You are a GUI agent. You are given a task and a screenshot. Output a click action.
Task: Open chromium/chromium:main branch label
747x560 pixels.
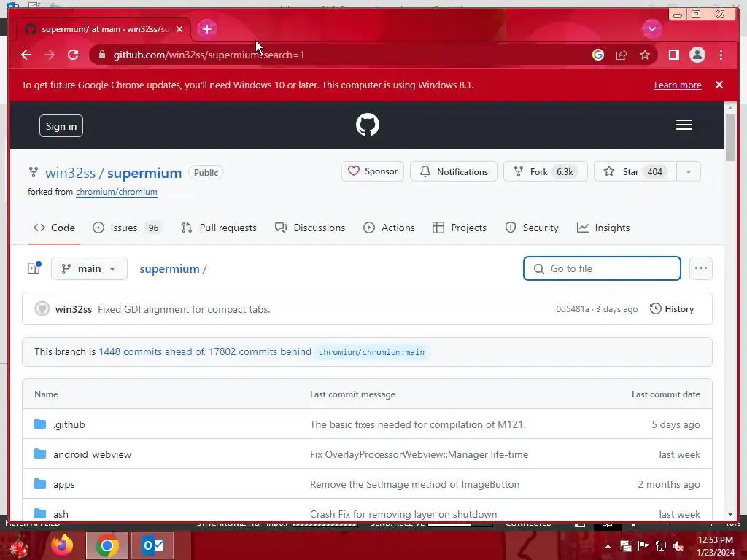pyautogui.click(x=371, y=352)
